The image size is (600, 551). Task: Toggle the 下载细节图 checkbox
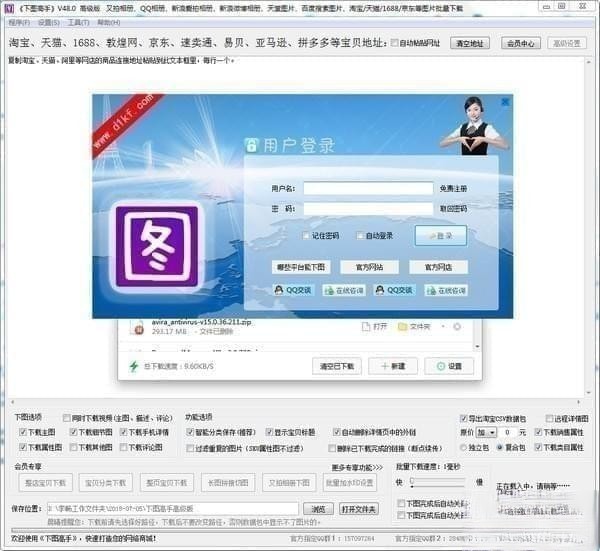[x=73, y=432]
